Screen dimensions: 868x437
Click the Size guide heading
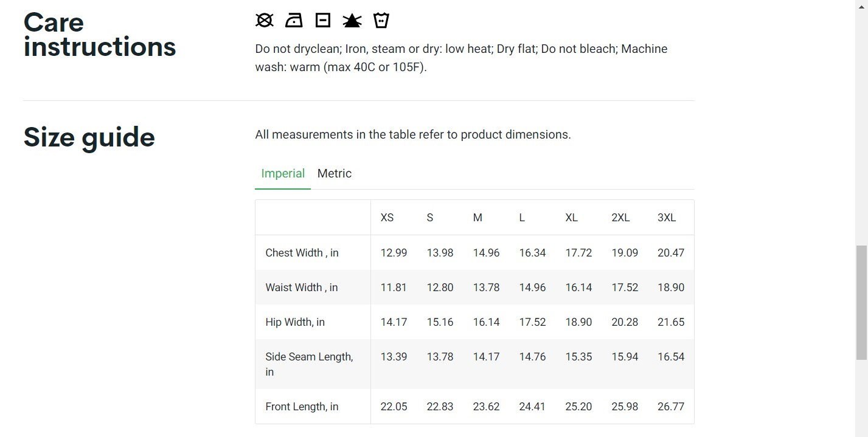89,137
